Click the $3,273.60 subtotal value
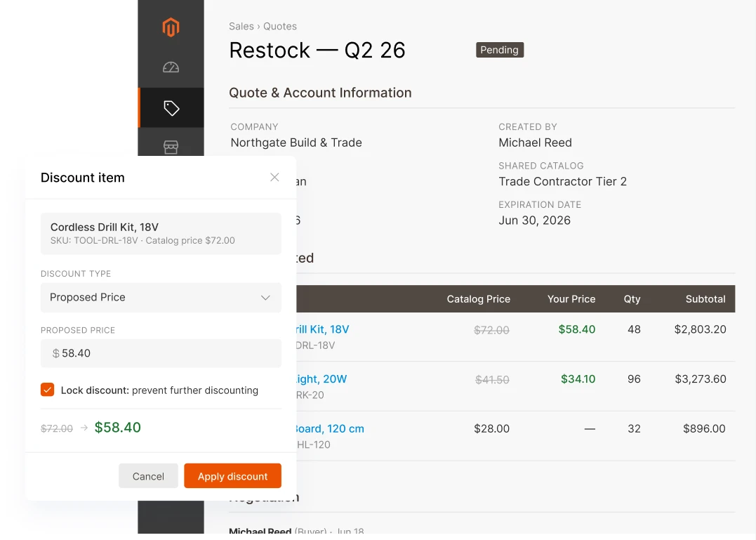The width and height of the screenshot is (756, 540). (x=701, y=379)
